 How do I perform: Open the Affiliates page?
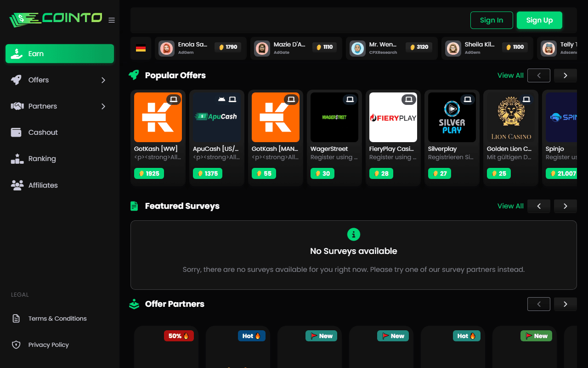60,185
